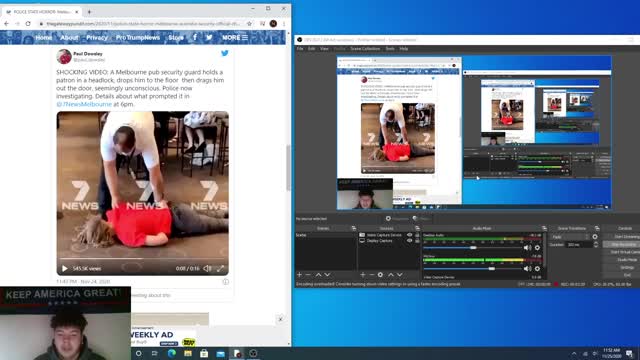This screenshot has height=360, width=640.
Task: Remove selected scene in OBS
Action: (308, 275)
